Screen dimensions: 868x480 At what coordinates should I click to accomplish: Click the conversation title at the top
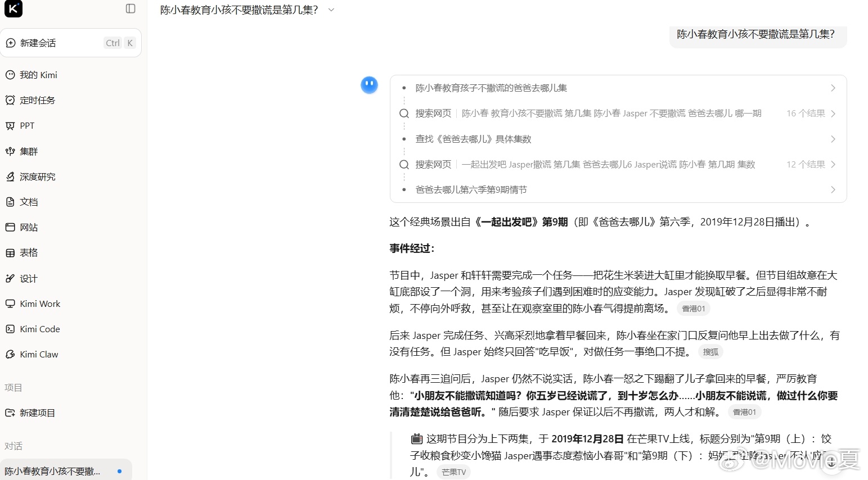(x=239, y=10)
